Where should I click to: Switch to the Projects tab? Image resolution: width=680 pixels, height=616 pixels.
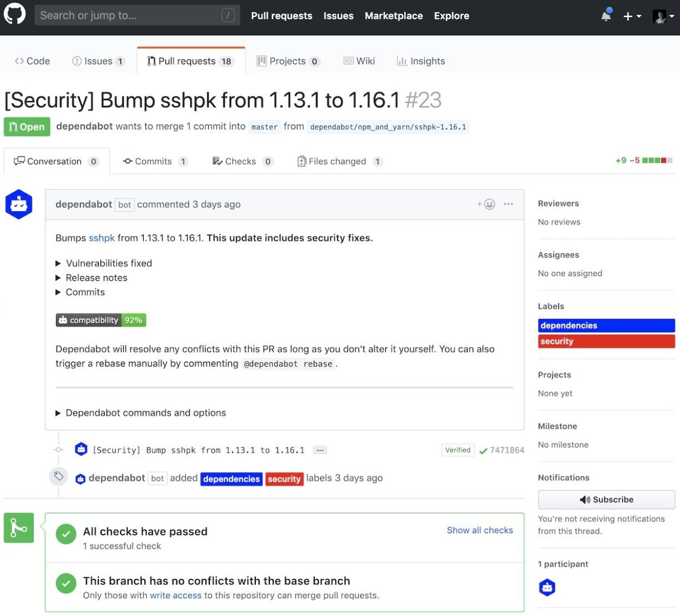288,61
